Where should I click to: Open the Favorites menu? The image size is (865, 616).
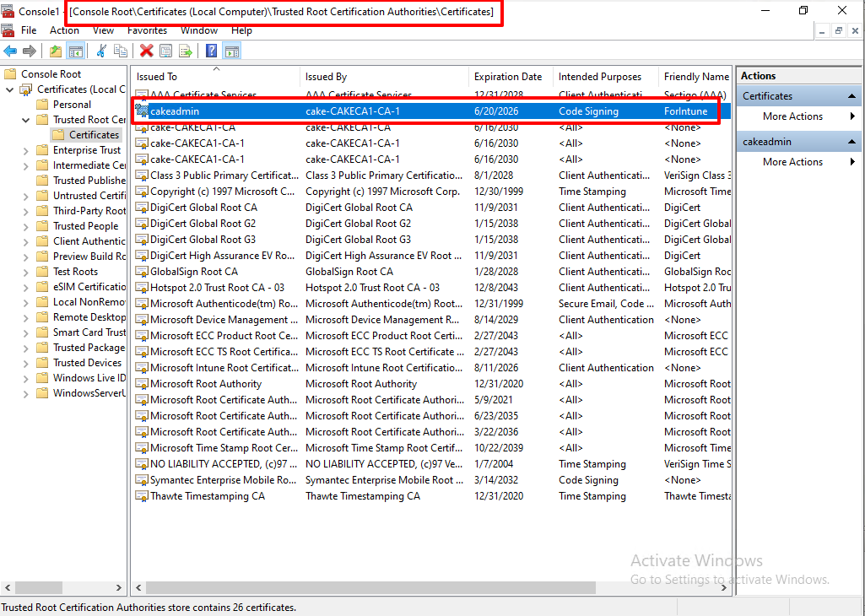pyautogui.click(x=147, y=30)
